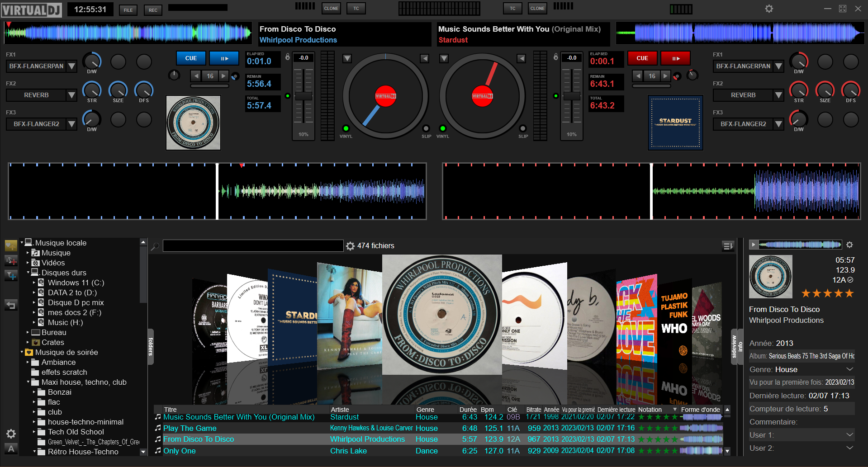Click the left deck CUE button

(191, 58)
